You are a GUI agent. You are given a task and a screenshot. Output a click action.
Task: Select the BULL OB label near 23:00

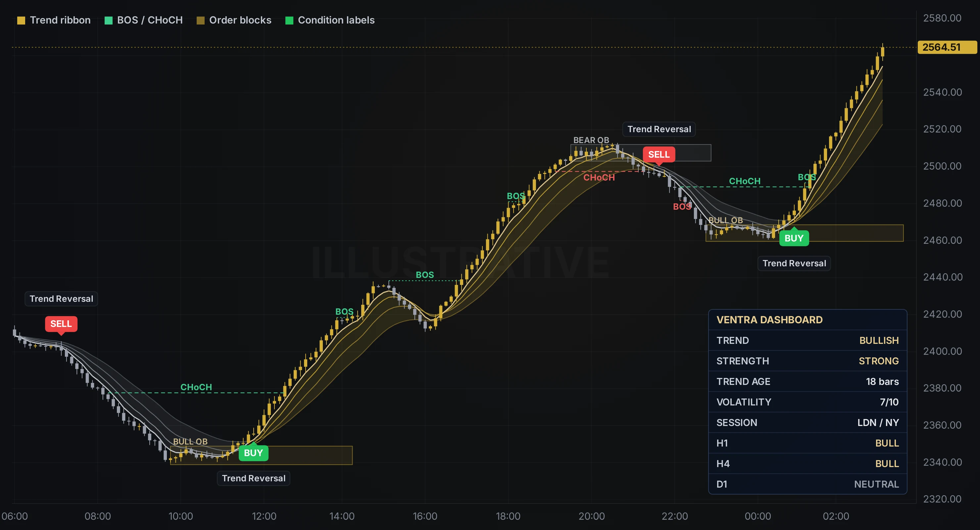pos(725,221)
